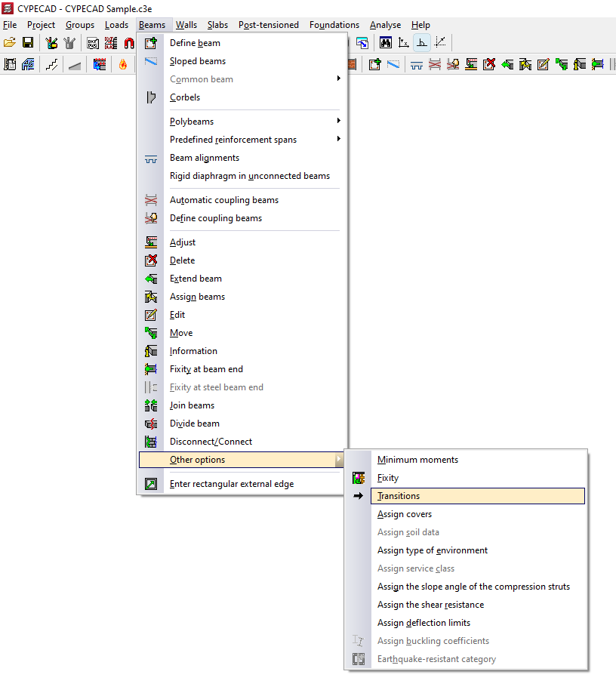Open the Loads menu

[x=116, y=25]
